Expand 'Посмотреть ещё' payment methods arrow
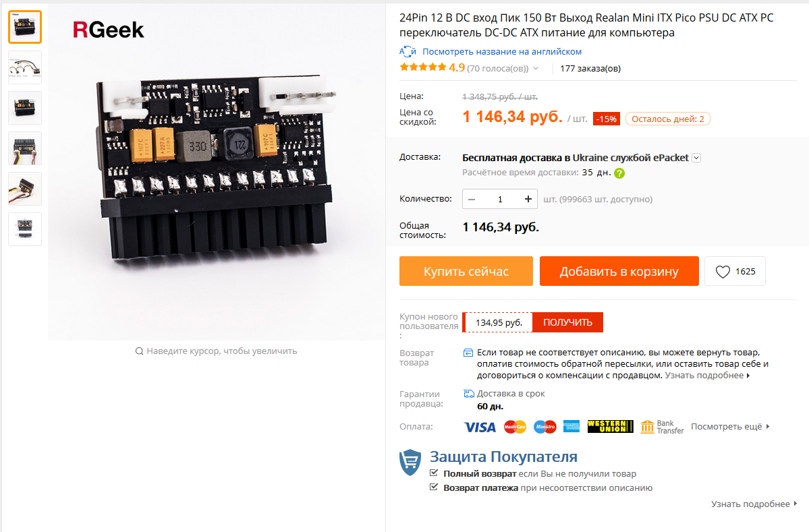The image size is (809, 532). [768, 426]
